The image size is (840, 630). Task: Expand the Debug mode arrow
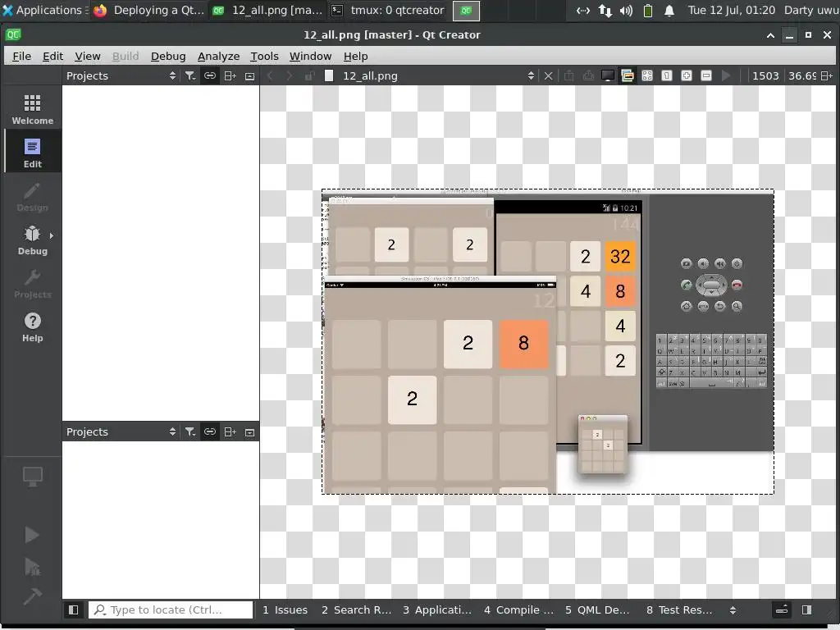52,235
